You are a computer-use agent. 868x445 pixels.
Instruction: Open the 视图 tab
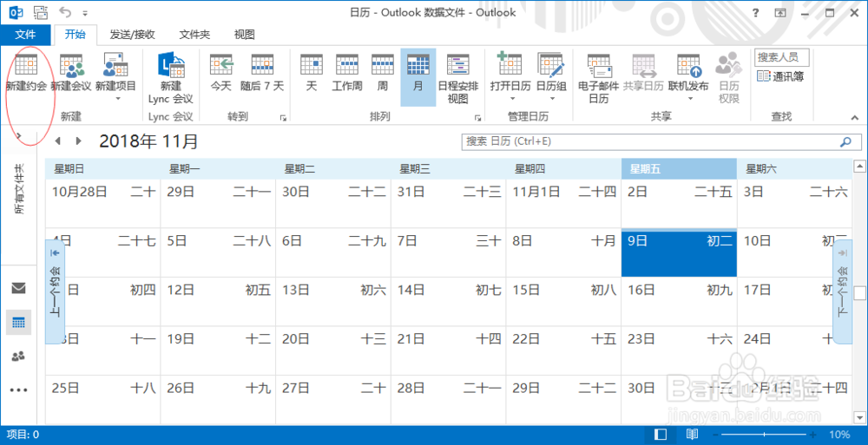point(244,35)
